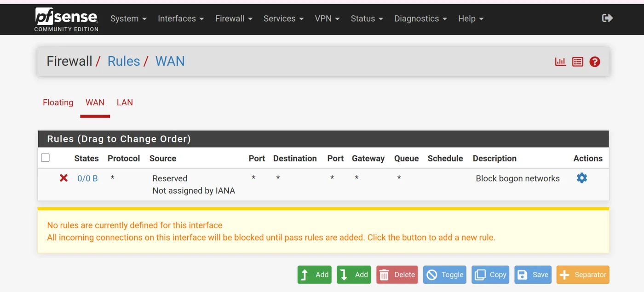Image resolution: width=644 pixels, height=292 pixels.
Task: Switch to the LAN tab
Action: coord(125,102)
